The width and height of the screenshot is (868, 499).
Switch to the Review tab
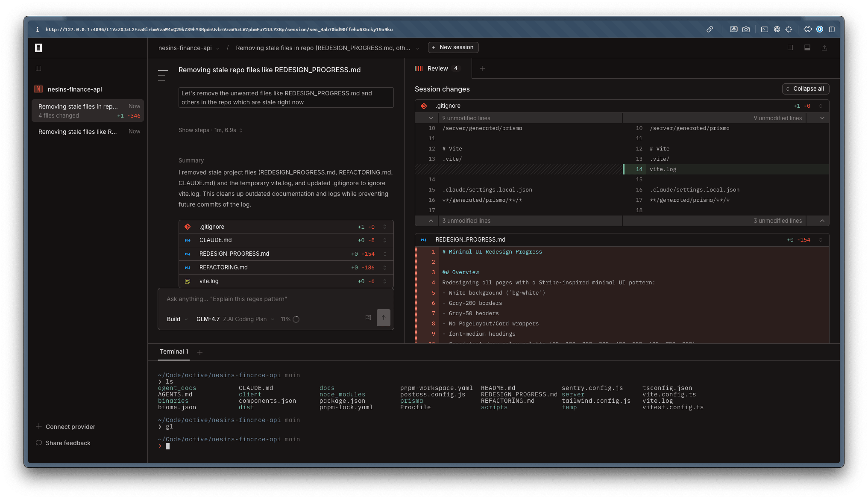pyautogui.click(x=437, y=68)
